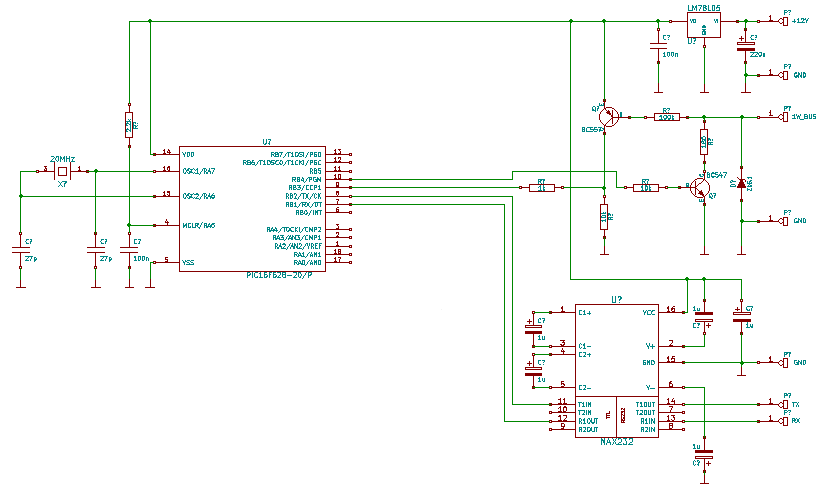Select the Zener diode symbol
The height and width of the screenshot is (494, 824).
[740, 185]
